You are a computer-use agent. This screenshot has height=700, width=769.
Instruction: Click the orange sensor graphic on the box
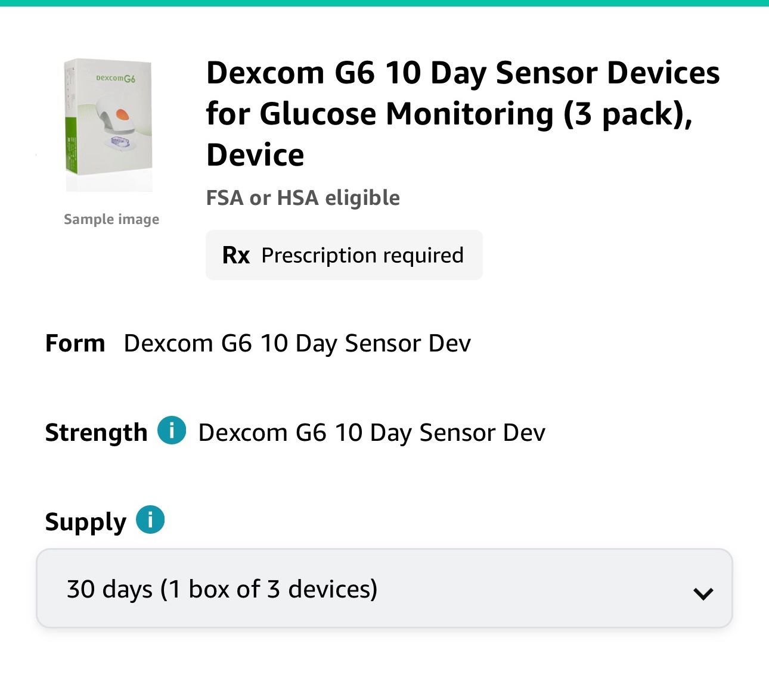click(x=122, y=114)
